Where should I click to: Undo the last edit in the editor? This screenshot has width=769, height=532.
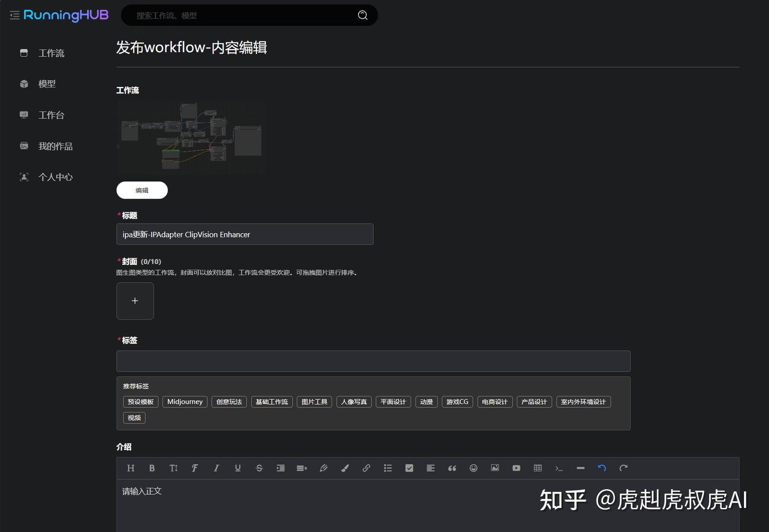coord(602,468)
